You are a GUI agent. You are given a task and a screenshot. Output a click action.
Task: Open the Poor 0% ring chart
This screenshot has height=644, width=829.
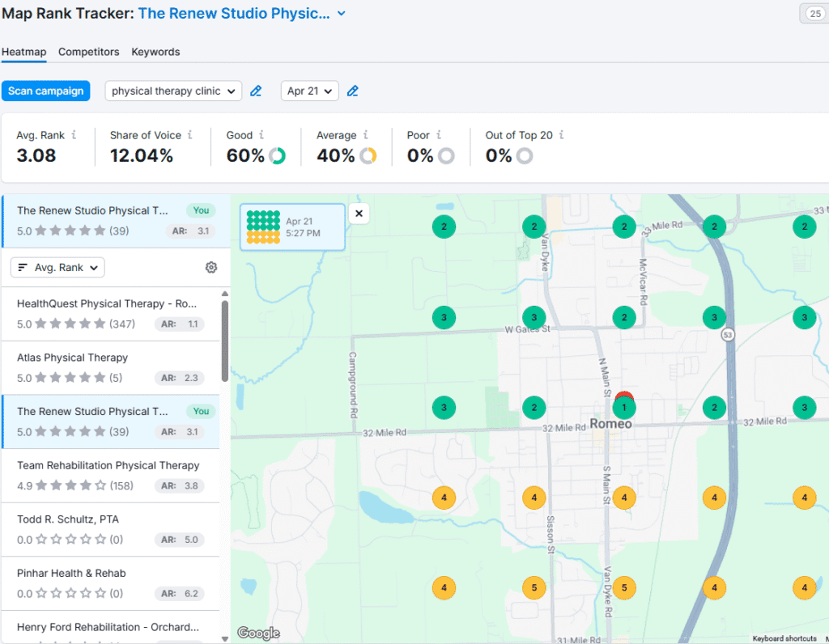click(446, 156)
